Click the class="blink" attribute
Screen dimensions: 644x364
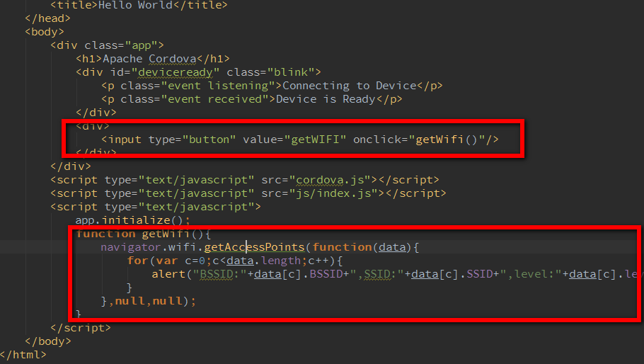coord(270,72)
